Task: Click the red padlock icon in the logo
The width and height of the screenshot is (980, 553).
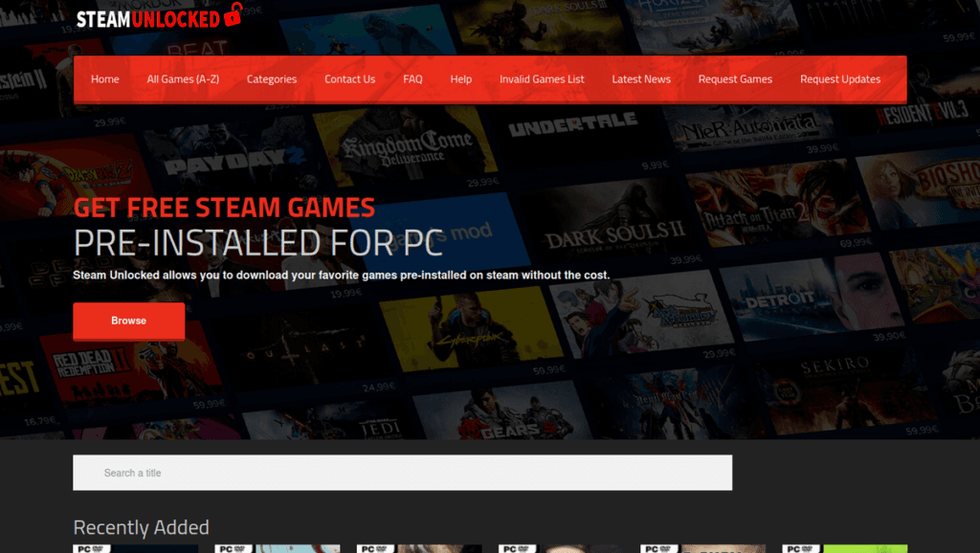Action: pos(233,16)
